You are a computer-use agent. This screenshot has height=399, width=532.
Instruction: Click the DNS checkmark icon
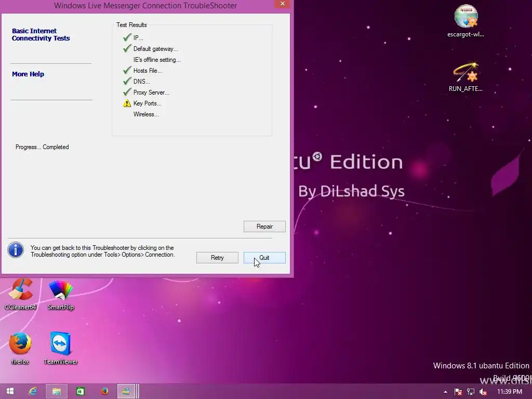click(x=127, y=81)
